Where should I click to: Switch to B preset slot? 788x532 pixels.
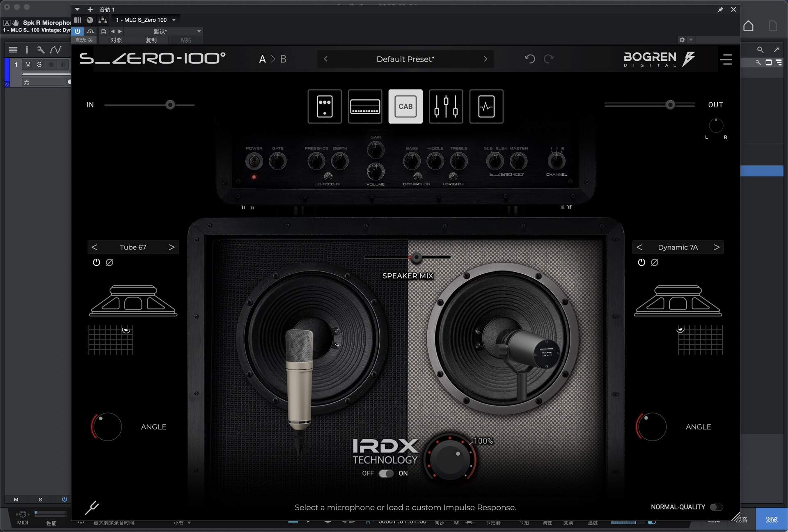tap(283, 59)
